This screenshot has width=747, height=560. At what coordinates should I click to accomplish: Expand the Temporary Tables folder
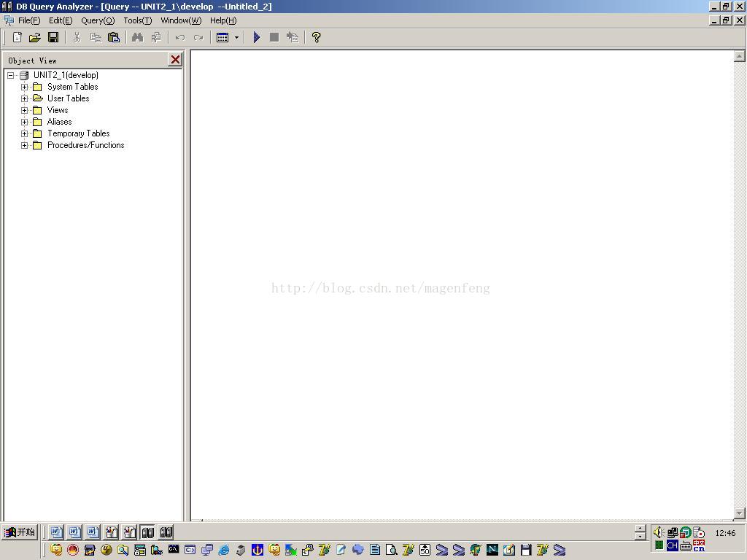point(24,134)
